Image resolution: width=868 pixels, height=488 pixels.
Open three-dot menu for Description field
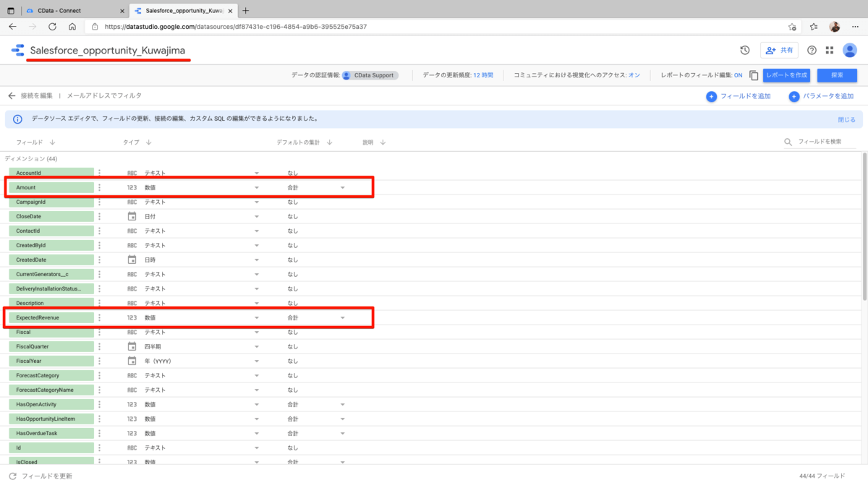100,303
